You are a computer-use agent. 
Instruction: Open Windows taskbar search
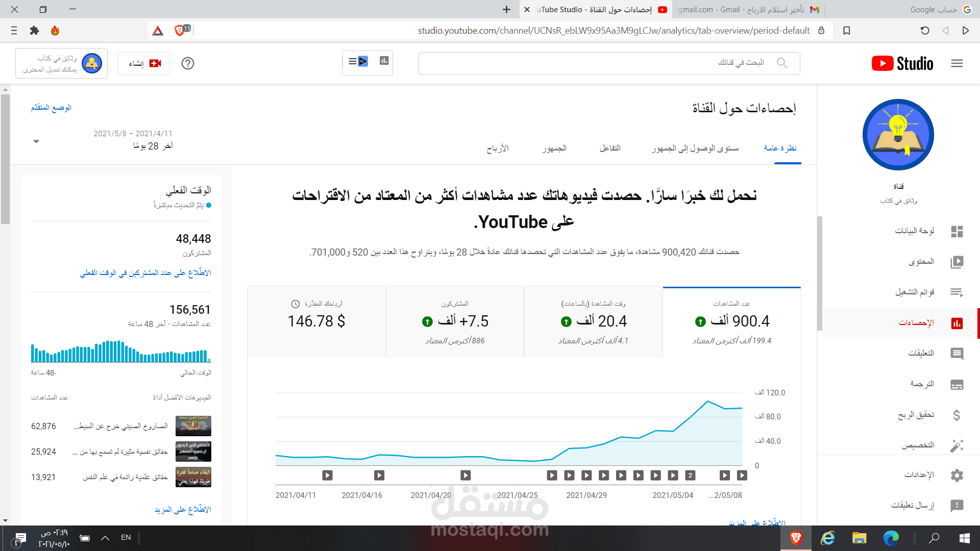click(x=934, y=538)
